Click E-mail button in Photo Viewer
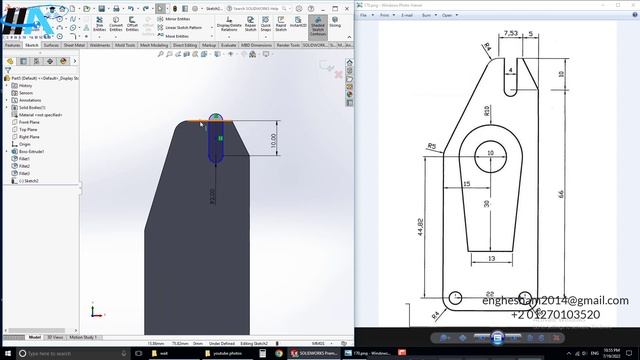This screenshot has height=360, width=640. (407, 15)
